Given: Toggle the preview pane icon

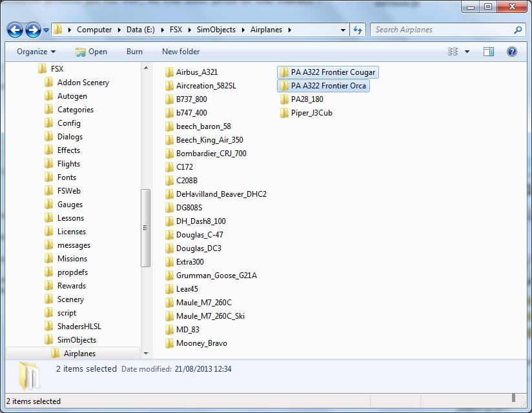Looking at the screenshot, I should 489,52.
